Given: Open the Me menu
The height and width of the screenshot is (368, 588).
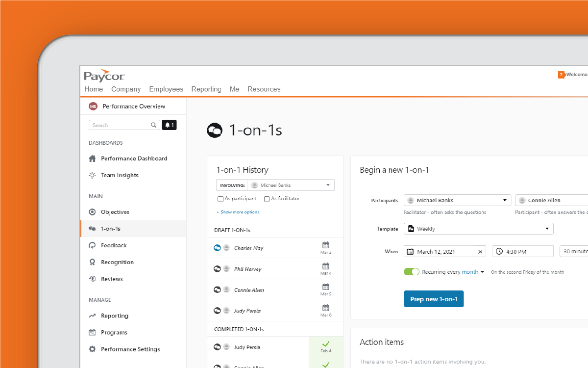Looking at the screenshot, I should point(235,89).
